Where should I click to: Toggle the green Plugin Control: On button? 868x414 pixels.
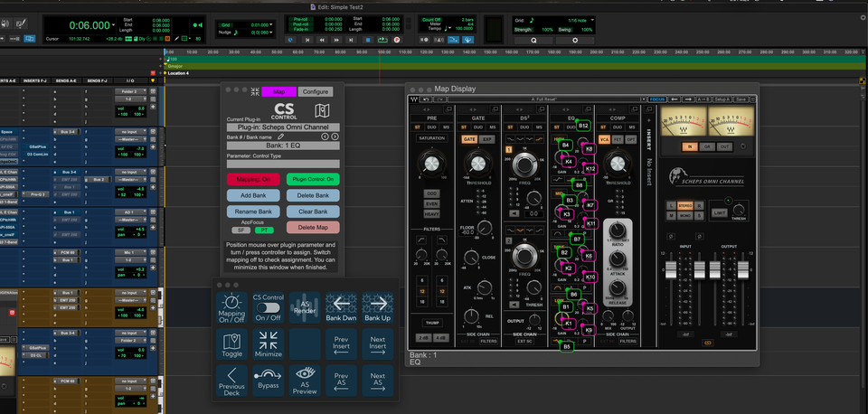coord(312,179)
